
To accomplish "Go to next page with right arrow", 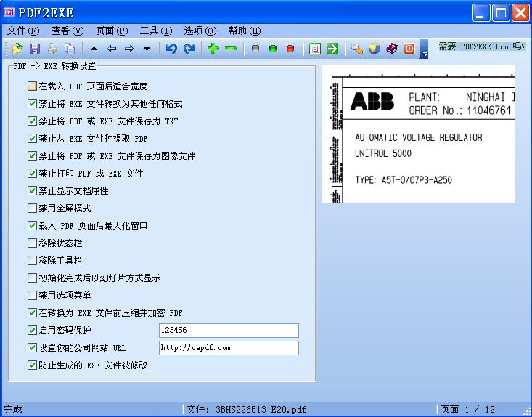I will 129,49.
